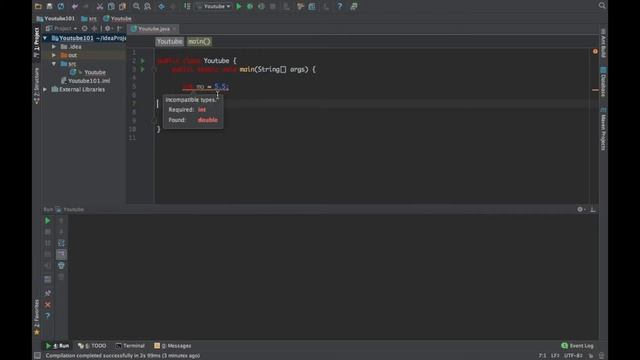Image resolution: width=640 pixels, height=360 pixels.
Task: Click the Help question mark in Run panel
Action: pyautogui.click(x=48, y=316)
